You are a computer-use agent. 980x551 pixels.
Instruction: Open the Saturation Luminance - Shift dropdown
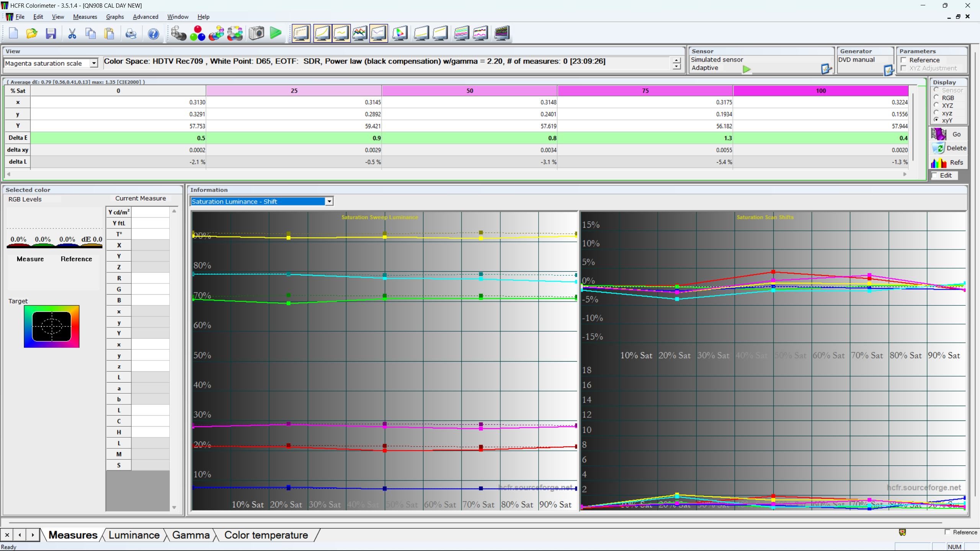click(x=329, y=201)
